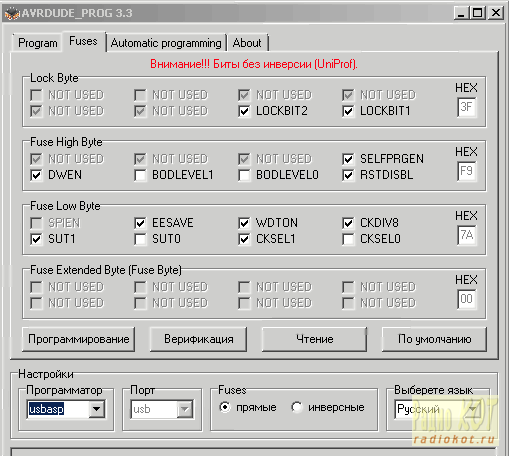Uncheck the CKDIV8 fuse bit
Screen dimensions: 509x456
348,223
